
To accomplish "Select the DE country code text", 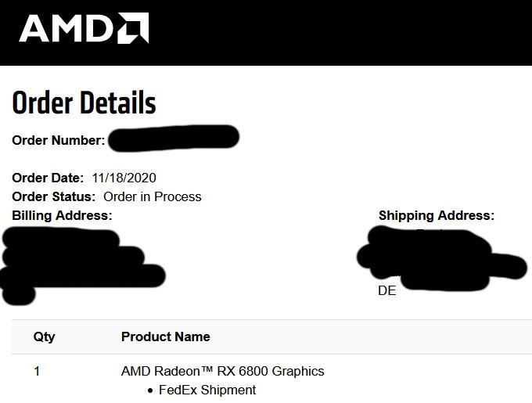I will point(387,291).
